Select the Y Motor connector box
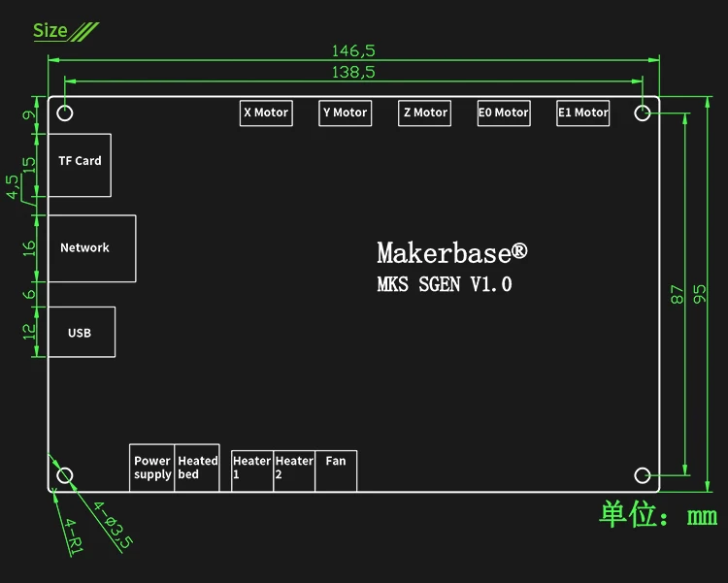The width and height of the screenshot is (728, 583). (345, 113)
